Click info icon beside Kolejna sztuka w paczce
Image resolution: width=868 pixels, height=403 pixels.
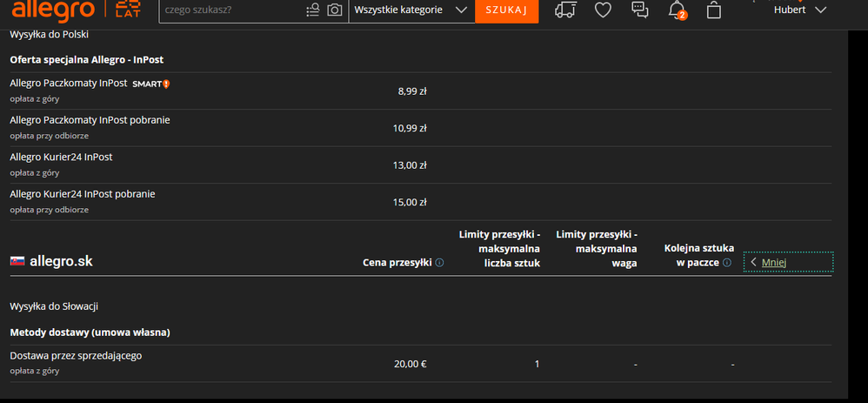pos(727,263)
